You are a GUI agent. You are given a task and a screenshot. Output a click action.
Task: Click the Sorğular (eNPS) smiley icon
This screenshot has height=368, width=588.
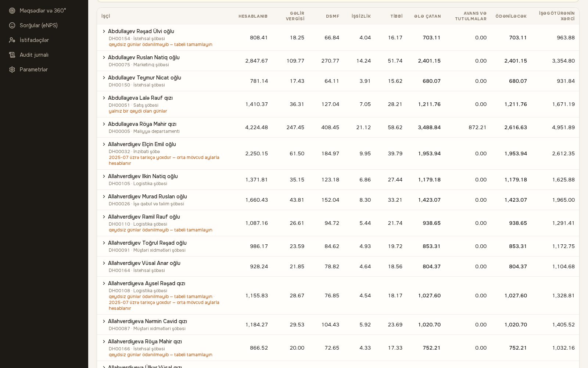12,25
